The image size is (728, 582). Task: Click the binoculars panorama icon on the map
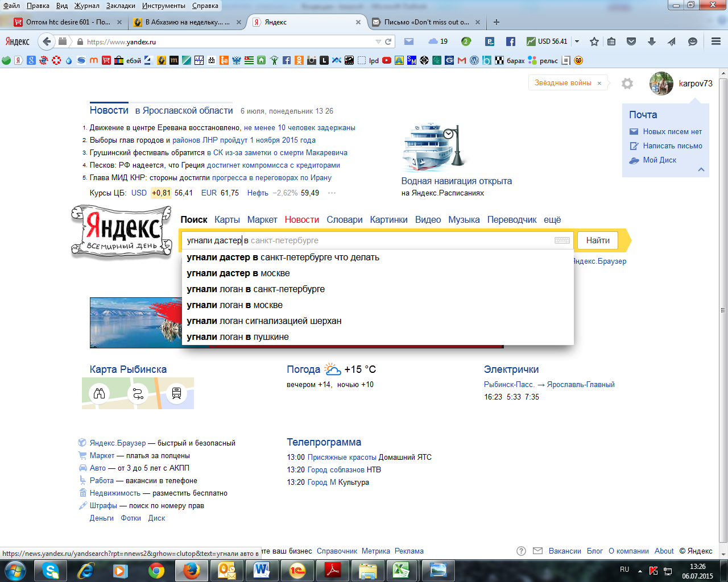pos(100,393)
